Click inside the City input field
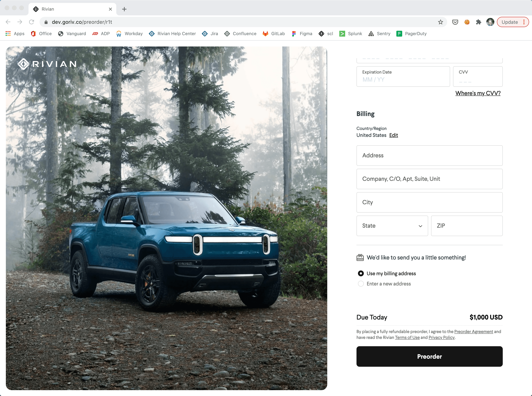The height and width of the screenshot is (396, 532). pyautogui.click(x=429, y=202)
